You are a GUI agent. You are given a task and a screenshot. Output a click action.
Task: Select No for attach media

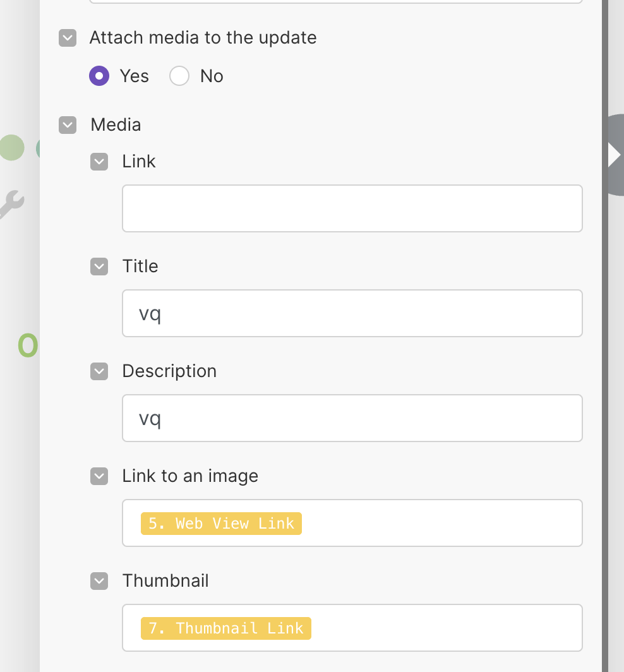pyautogui.click(x=179, y=76)
